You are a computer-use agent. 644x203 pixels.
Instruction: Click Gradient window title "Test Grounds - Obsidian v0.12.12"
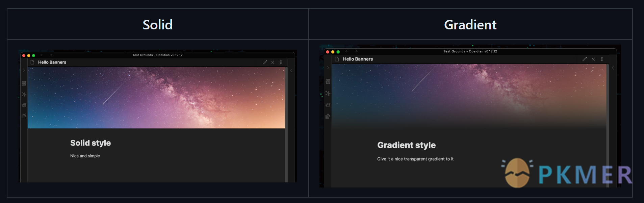[x=470, y=51]
